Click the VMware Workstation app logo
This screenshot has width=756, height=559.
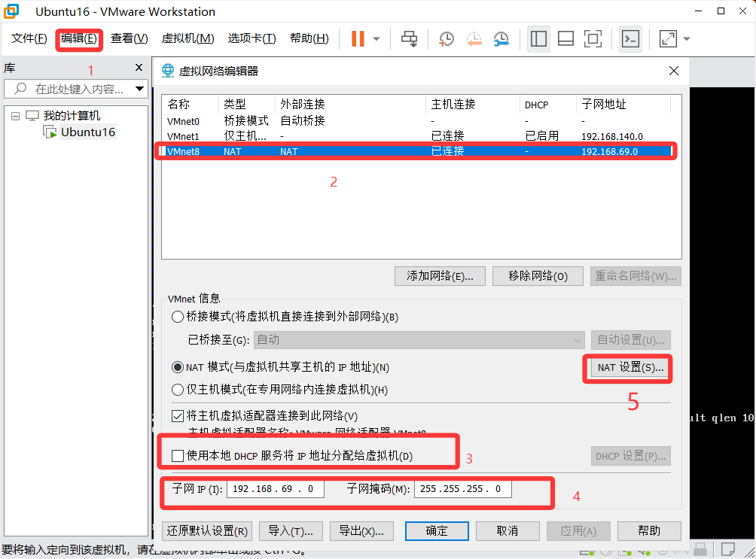click(x=11, y=11)
